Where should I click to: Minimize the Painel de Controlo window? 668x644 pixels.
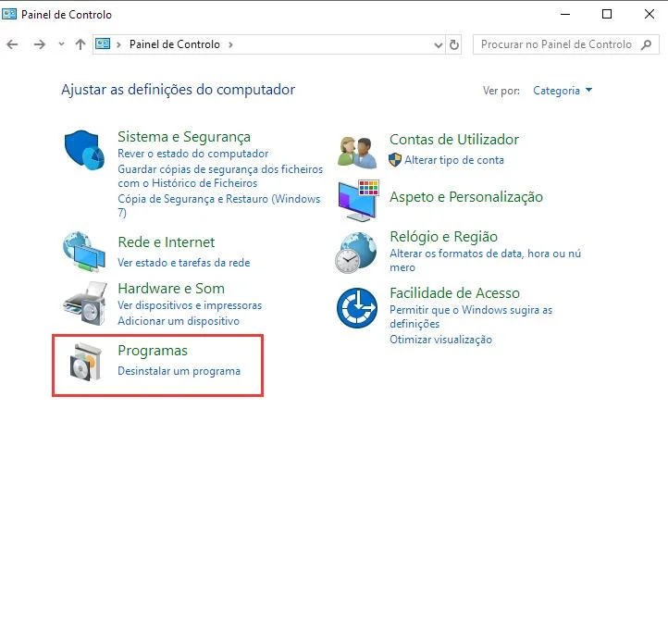tap(565, 14)
